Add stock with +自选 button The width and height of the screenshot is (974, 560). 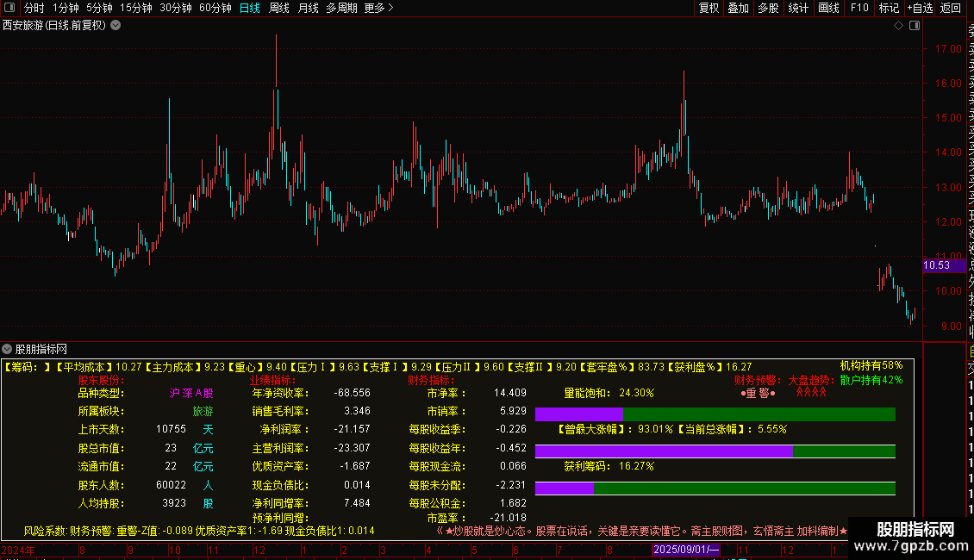tap(920, 8)
